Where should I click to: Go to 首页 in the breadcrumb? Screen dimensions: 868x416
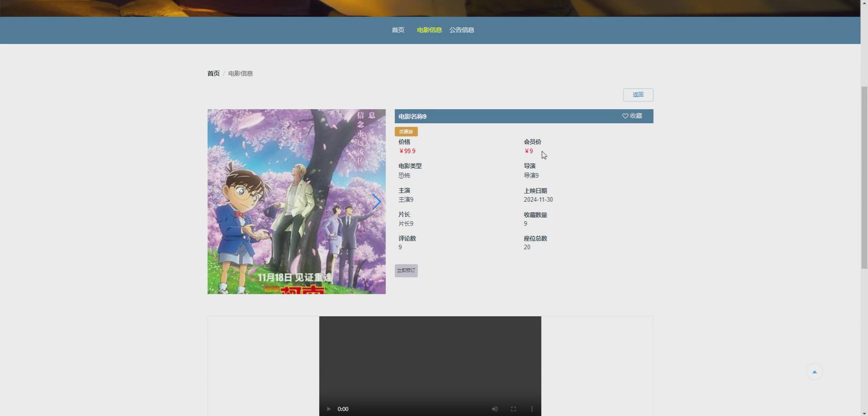click(x=213, y=73)
